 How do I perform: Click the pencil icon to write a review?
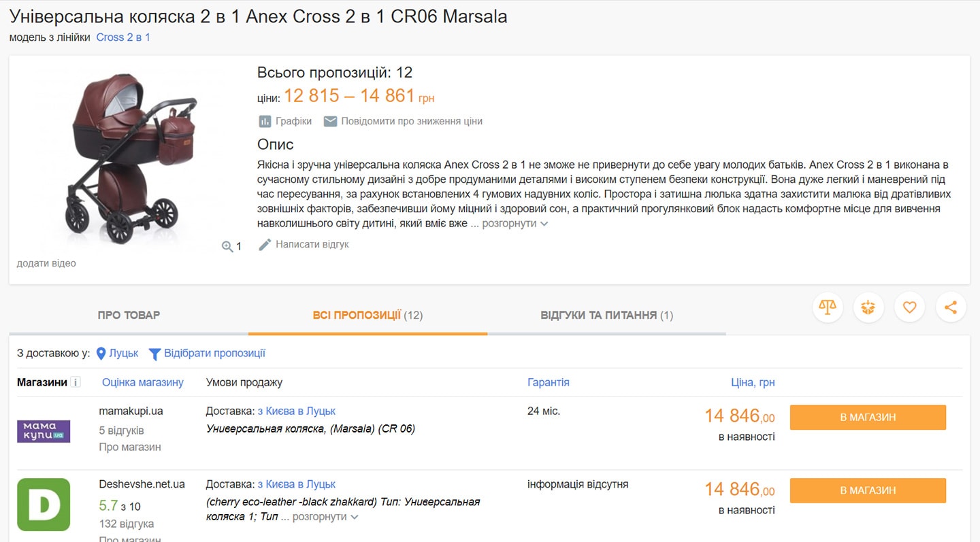(x=265, y=244)
